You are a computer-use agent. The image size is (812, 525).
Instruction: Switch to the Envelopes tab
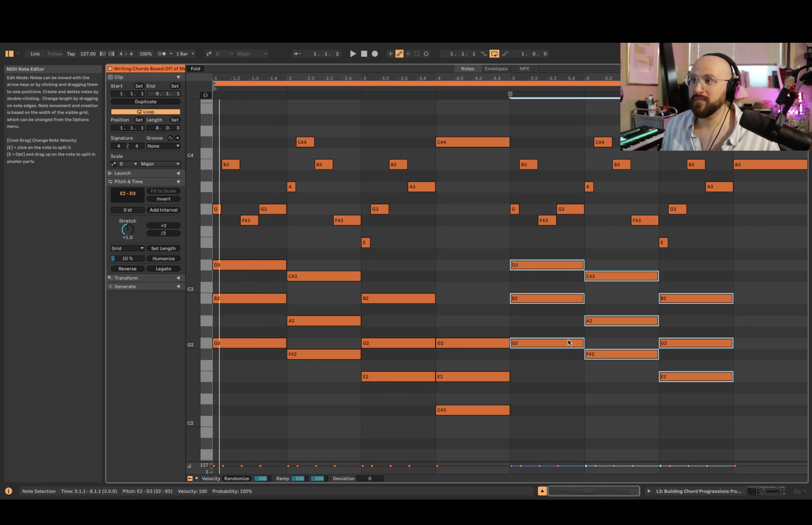coord(496,69)
